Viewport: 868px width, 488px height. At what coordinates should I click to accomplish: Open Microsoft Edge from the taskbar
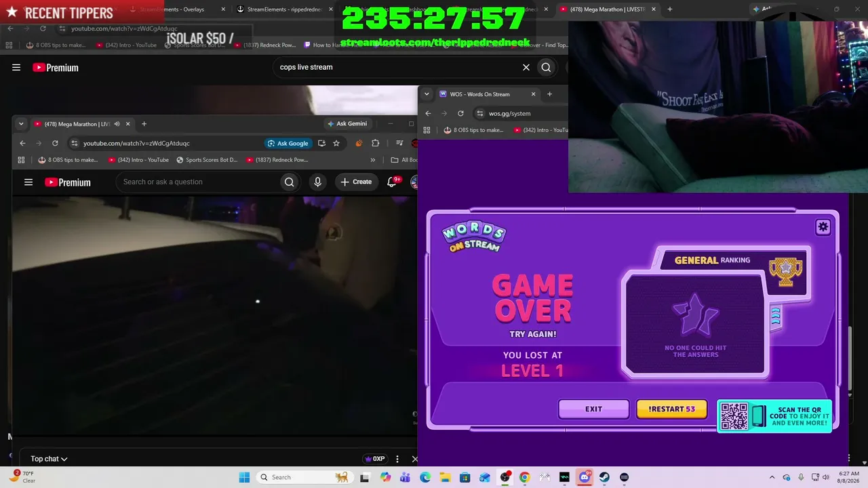point(425,477)
